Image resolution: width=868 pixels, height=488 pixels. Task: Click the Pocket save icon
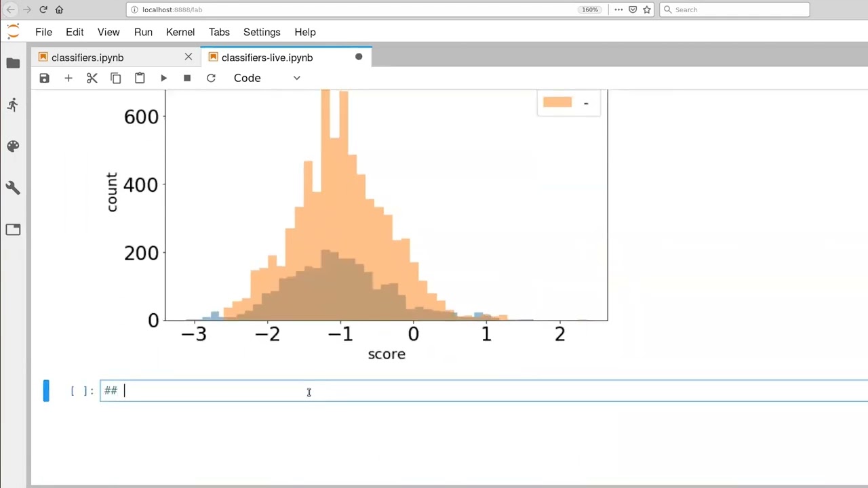coord(633,9)
